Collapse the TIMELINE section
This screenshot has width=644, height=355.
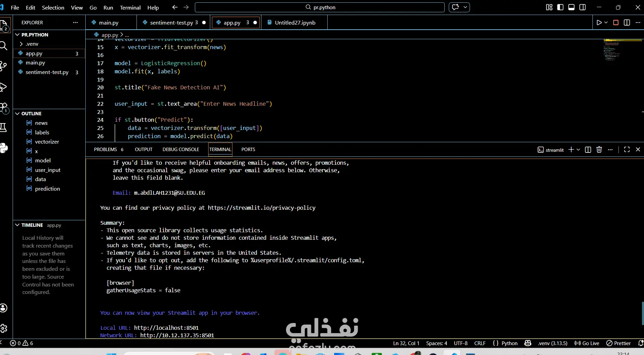(x=17, y=225)
